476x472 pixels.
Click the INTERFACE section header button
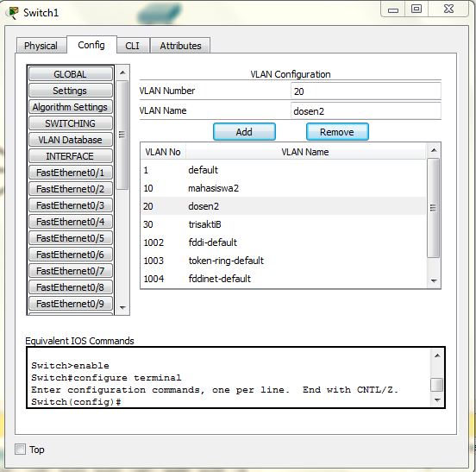pyautogui.click(x=71, y=156)
